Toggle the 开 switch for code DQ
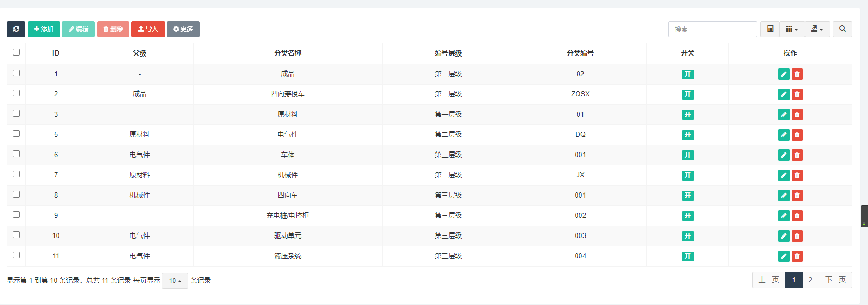 [687, 135]
